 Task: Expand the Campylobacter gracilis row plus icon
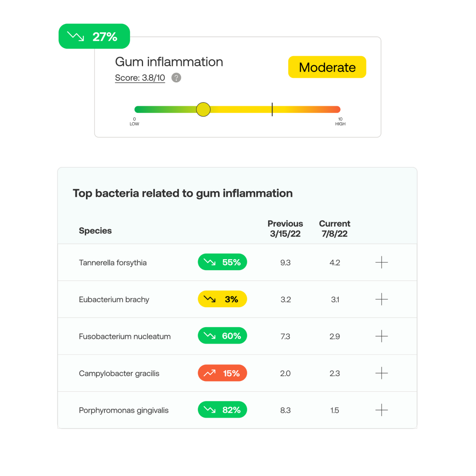(381, 373)
